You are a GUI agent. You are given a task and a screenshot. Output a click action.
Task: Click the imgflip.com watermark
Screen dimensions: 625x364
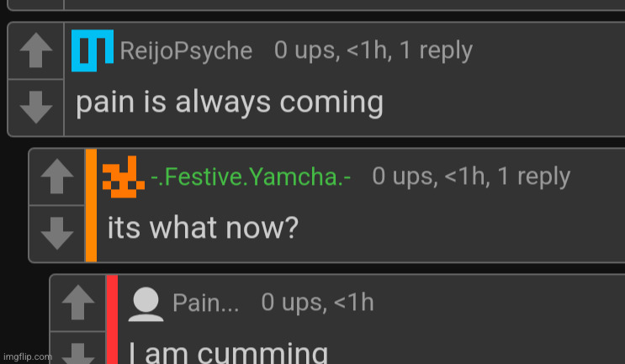click(x=28, y=356)
